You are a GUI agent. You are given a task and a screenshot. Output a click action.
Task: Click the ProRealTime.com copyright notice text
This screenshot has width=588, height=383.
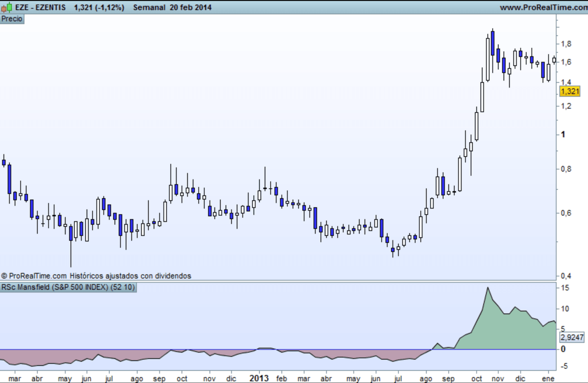96,276
